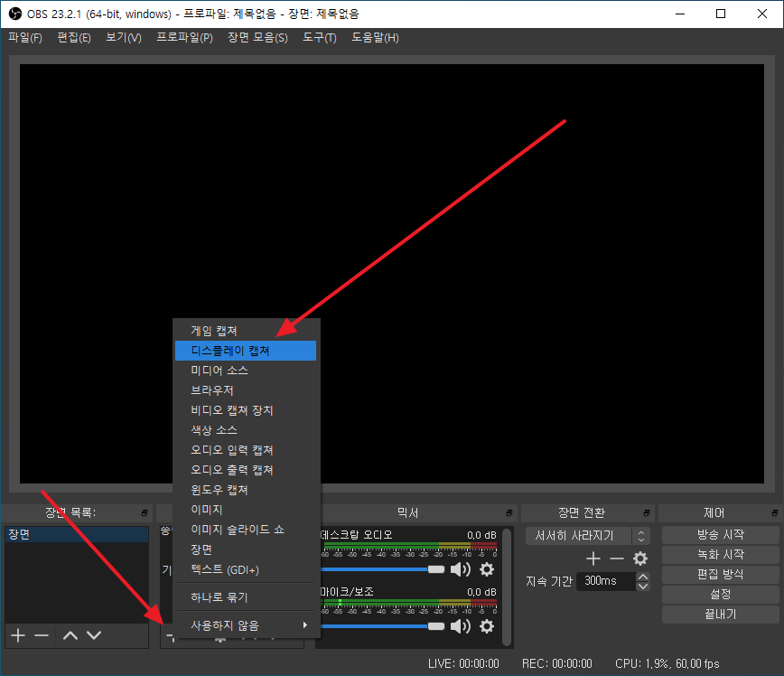Click the CPU usage status text

[667, 664]
